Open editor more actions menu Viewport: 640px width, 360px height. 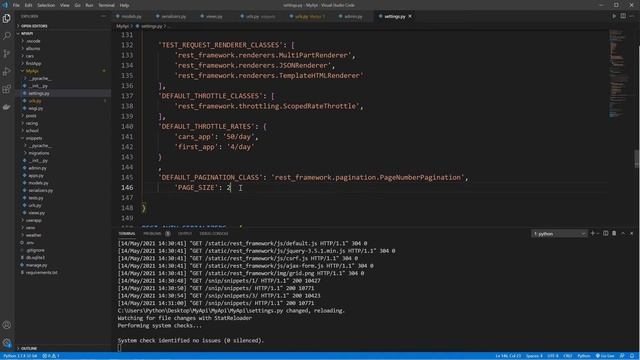pos(632,16)
